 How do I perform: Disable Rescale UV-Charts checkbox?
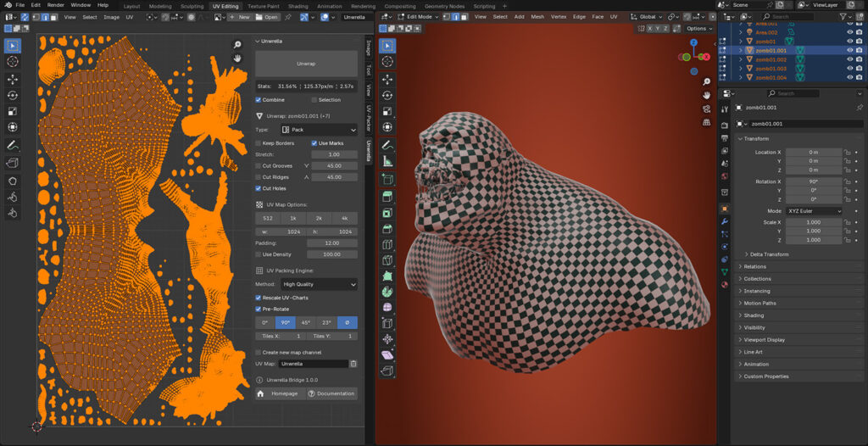pos(258,298)
